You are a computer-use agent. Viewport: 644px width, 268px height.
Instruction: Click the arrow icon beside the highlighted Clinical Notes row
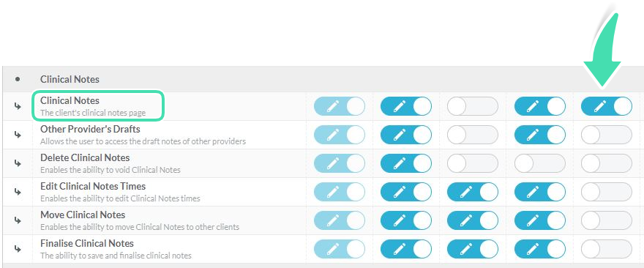[18, 106]
